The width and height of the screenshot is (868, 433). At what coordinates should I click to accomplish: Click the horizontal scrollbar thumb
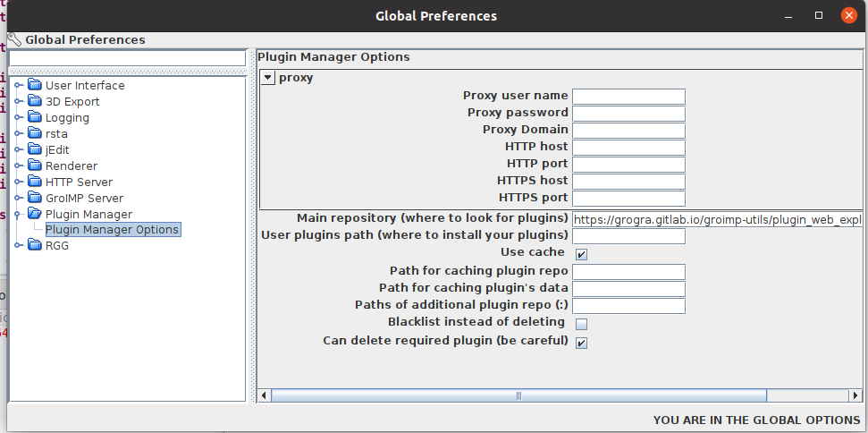point(518,395)
